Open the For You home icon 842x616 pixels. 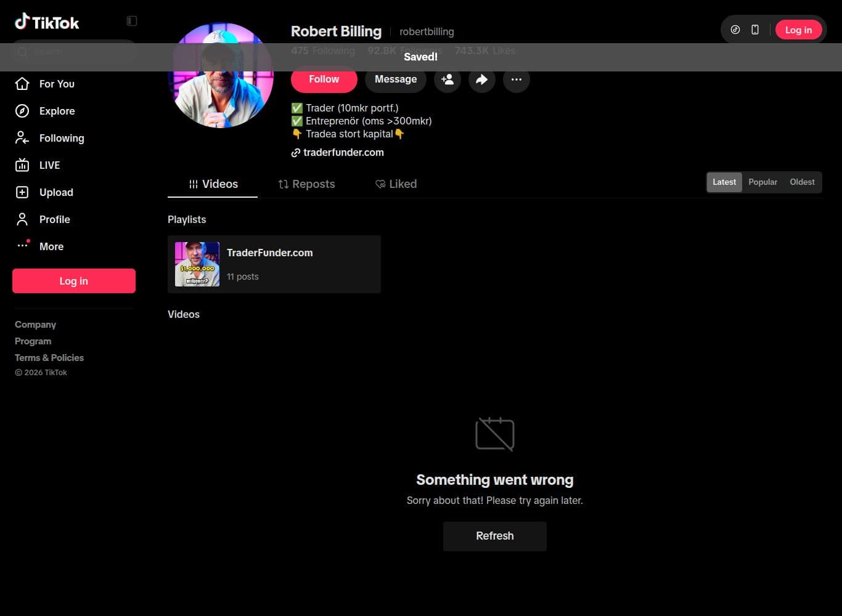(x=22, y=84)
